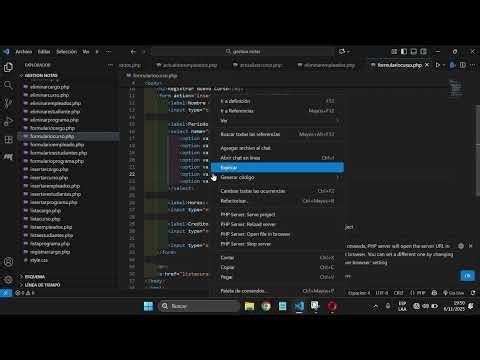This screenshot has width=480, height=360.
Task: Expand the Ver submenu in the context menu
Action: [x=277, y=120]
